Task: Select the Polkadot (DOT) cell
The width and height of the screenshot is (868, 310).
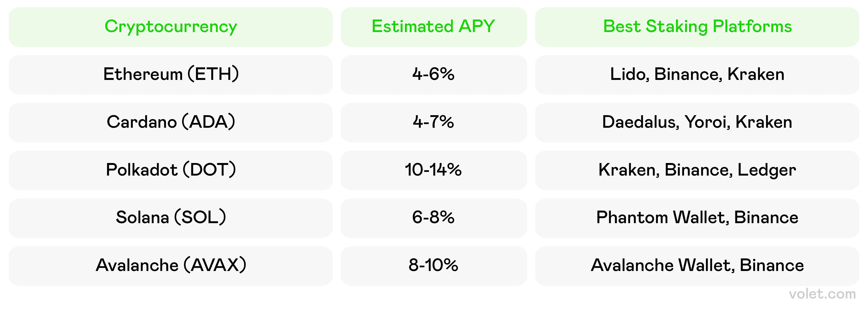Action: (x=170, y=170)
